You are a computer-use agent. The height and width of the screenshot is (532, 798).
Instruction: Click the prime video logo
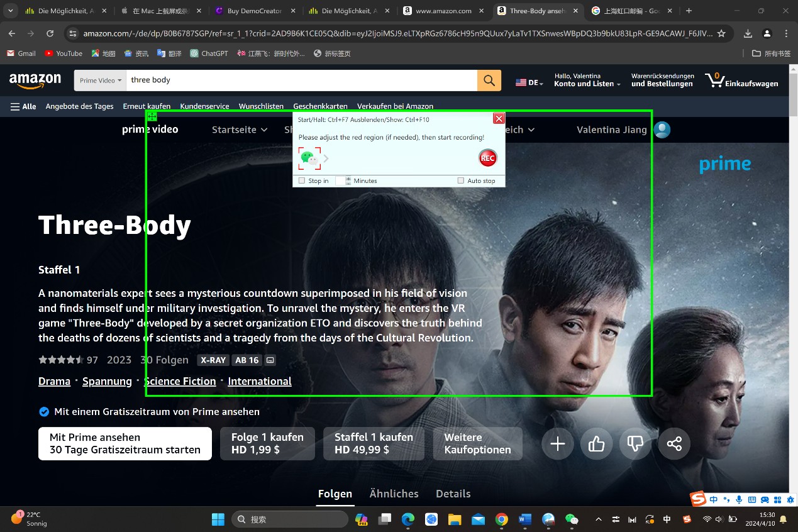(x=150, y=130)
